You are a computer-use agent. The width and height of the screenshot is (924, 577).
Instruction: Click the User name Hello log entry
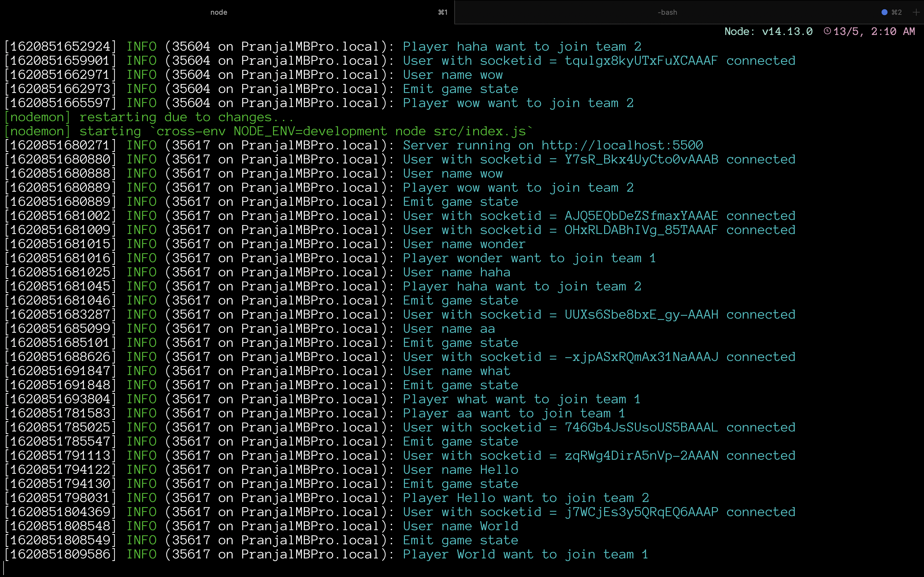(460, 469)
